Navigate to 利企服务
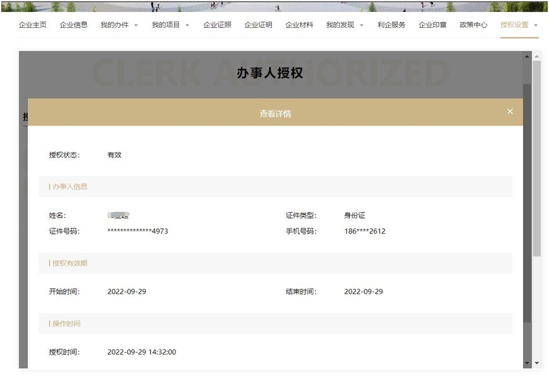Image resolution: width=549 pixels, height=392 pixels. tap(392, 25)
